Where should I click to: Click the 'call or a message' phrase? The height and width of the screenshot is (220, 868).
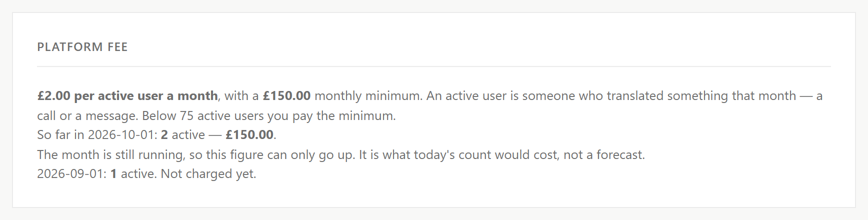[x=86, y=115]
